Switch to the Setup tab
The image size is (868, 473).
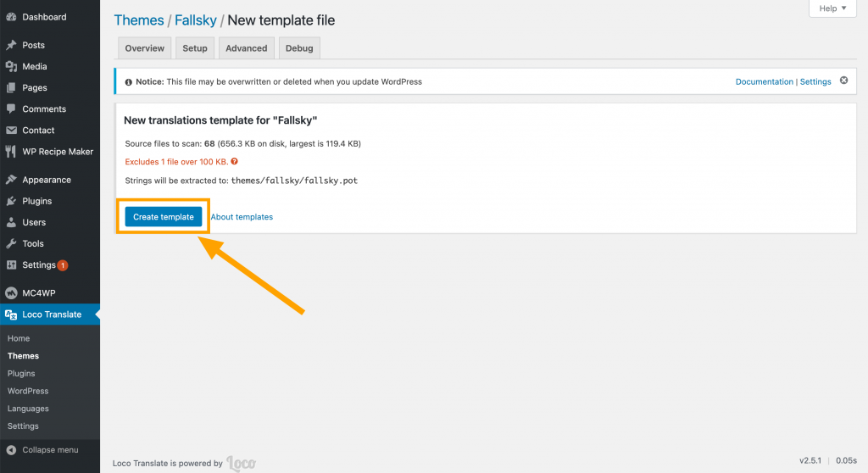pos(195,48)
